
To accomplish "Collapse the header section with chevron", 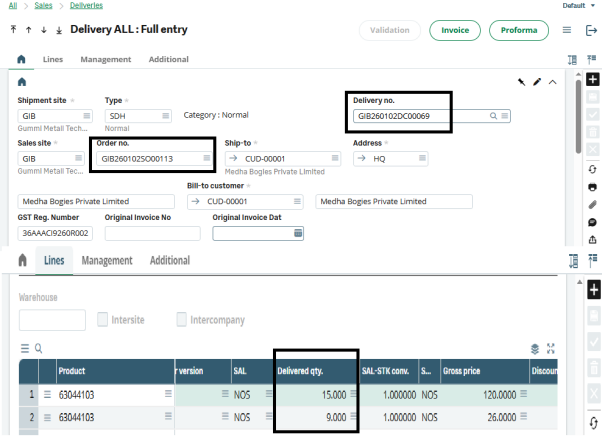I will (x=553, y=81).
